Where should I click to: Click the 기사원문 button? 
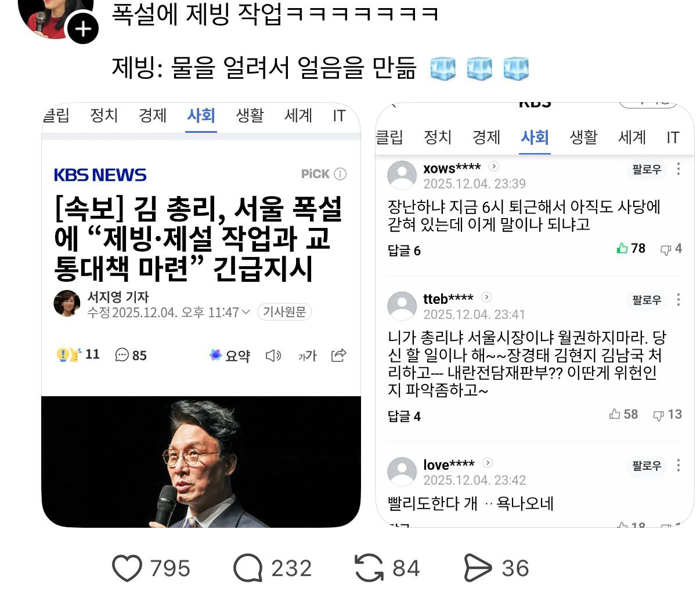284,312
